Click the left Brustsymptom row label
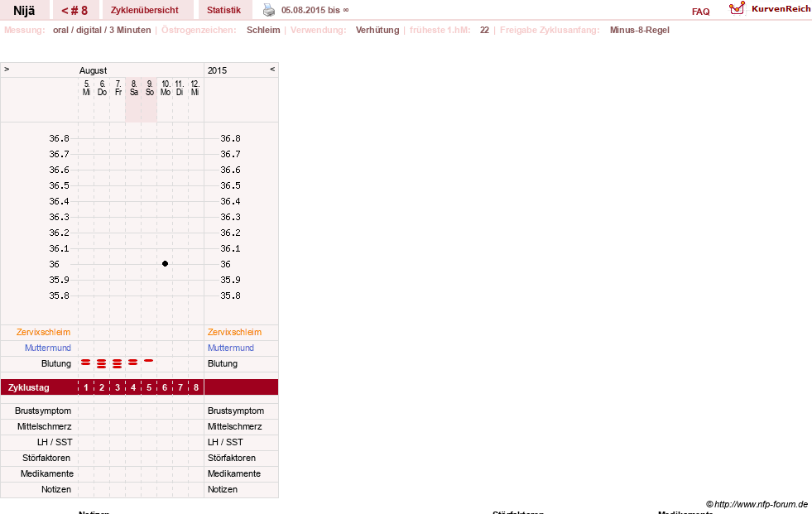812x514 pixels. tap(43, 411)
